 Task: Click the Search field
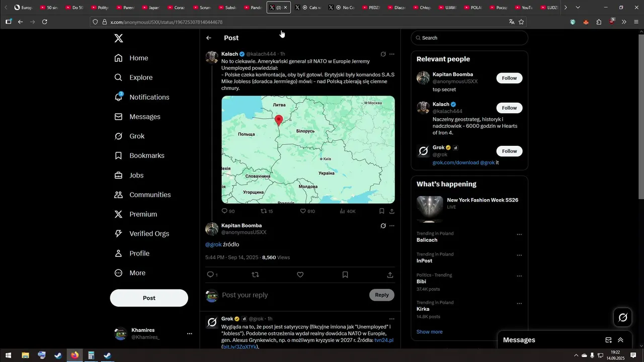tap(469, 38)
